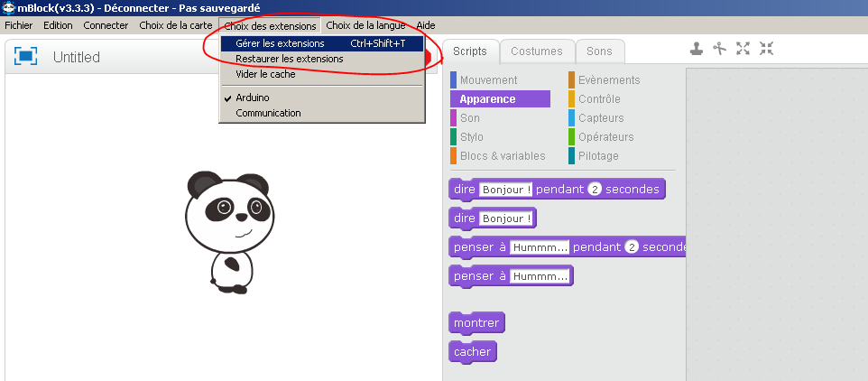This screenshot has height=381, width=868.
Task: Expand the Choix de la langue menu
Action: (x=365, y=25)
